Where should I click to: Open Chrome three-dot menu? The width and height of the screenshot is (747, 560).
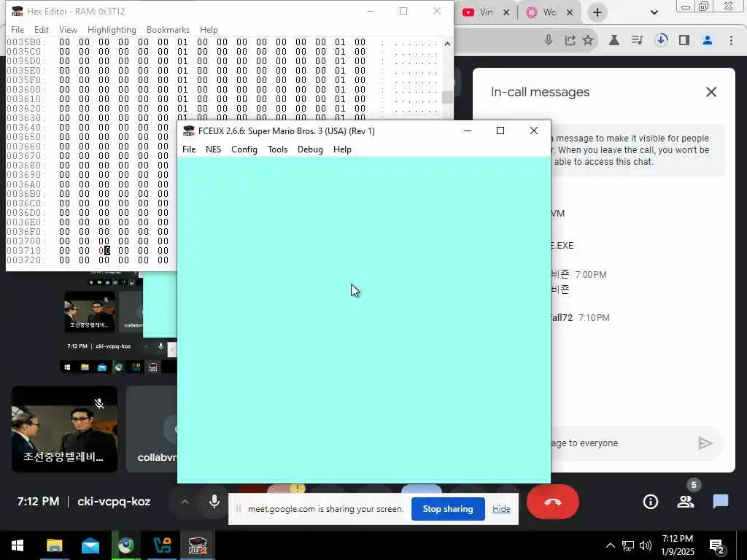coord(731,40)
